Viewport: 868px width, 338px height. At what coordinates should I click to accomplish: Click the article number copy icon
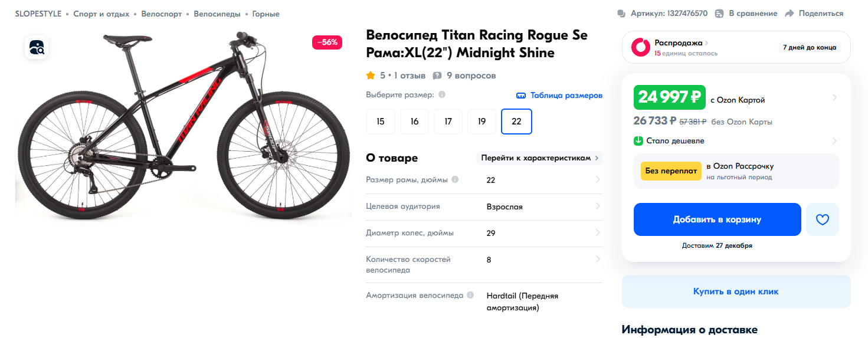point(621,14)
